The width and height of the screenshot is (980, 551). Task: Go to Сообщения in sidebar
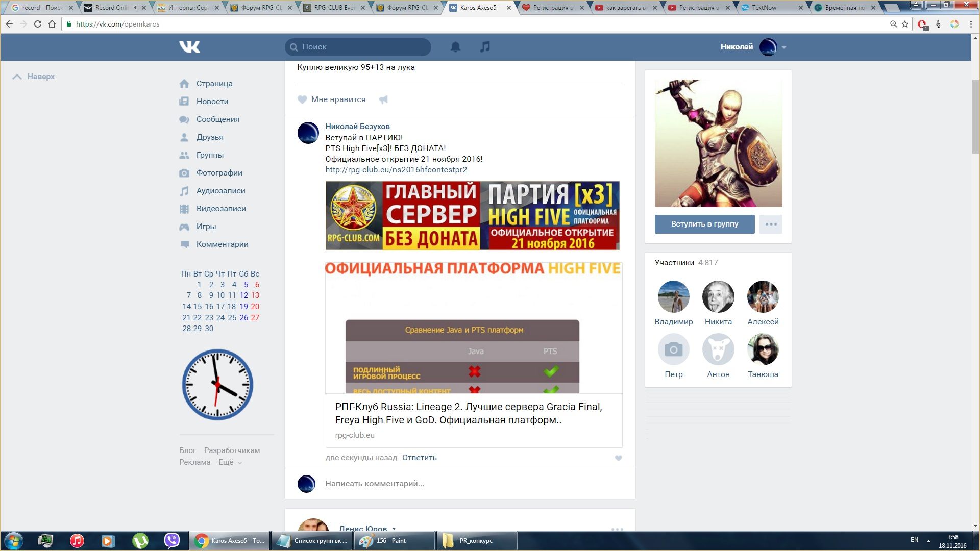[217, 119]
